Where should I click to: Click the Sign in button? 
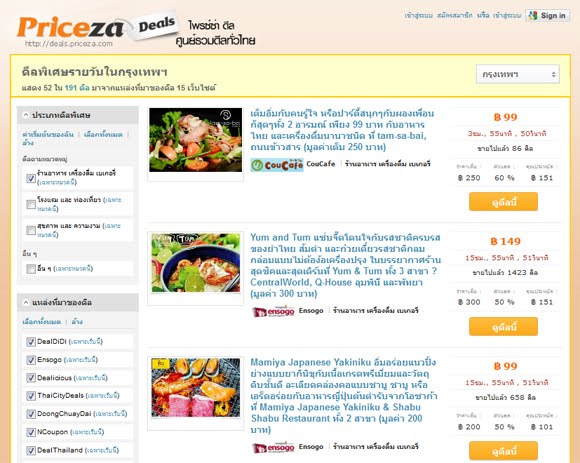547,16
